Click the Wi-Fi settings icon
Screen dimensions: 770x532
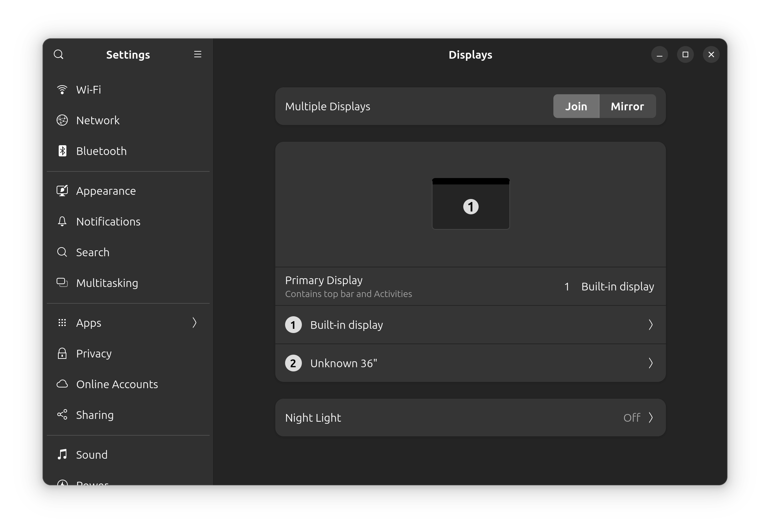pos(63,89)
